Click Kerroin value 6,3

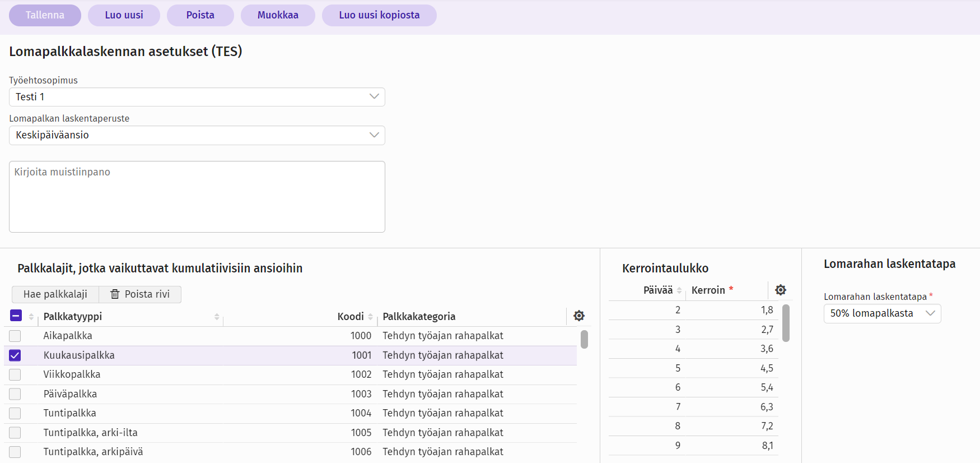[x=767, y=407]
